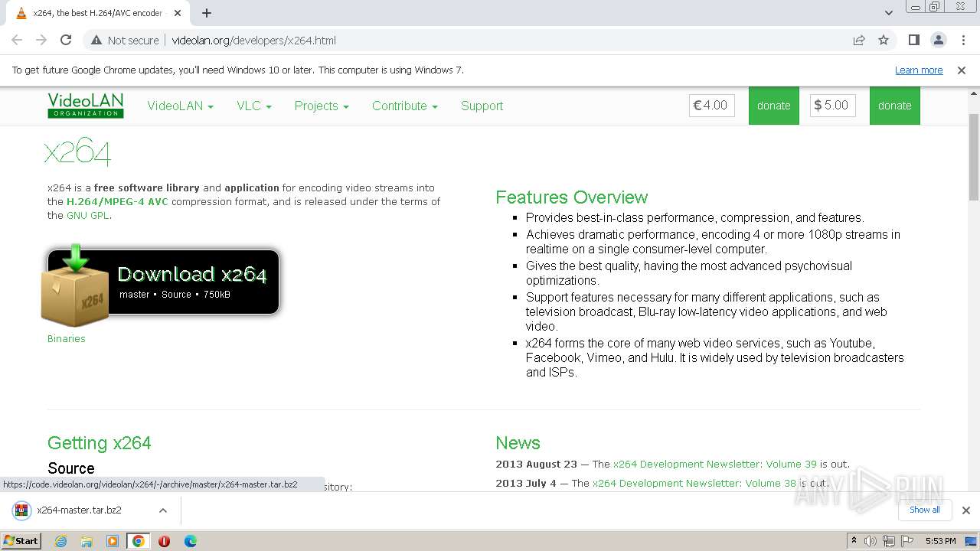Image resolution: width=980 pixels, height=551 pixels.
Task: Click the Download x264 button
Action: click(x=163, y=282)
